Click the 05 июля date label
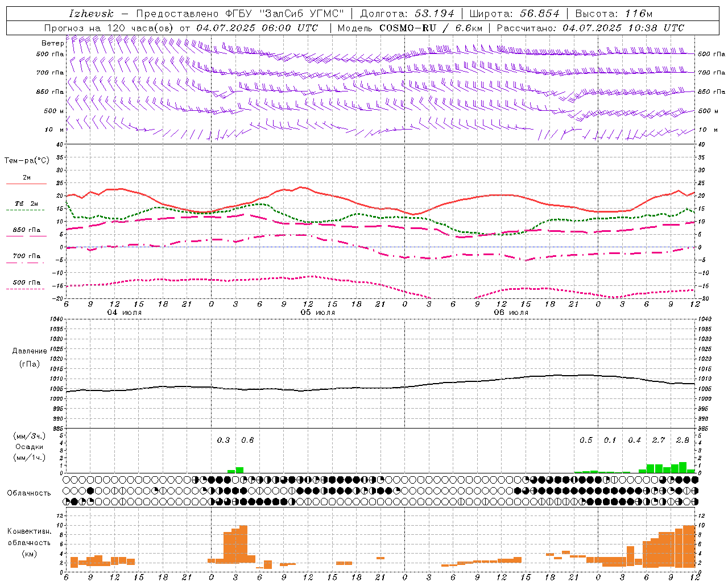The image size is (728, 582). tap(318, 313)
